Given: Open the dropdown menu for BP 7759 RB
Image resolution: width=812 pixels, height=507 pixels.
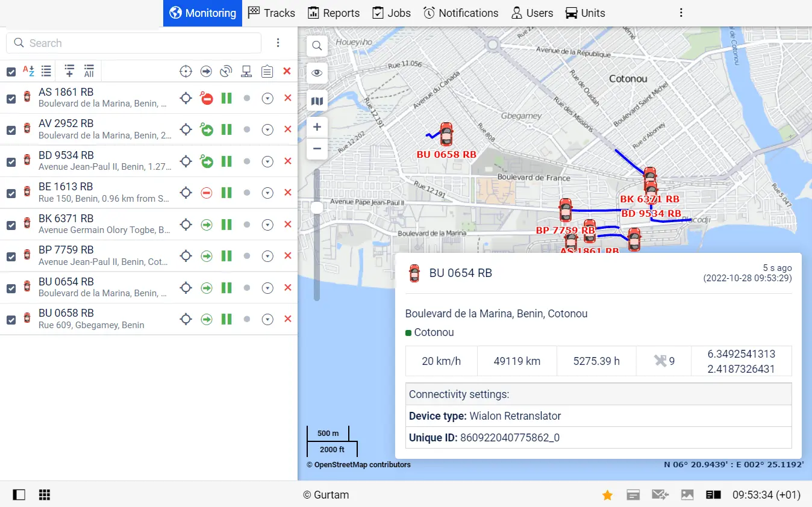Looking at the screenshot, I should 267,256.
